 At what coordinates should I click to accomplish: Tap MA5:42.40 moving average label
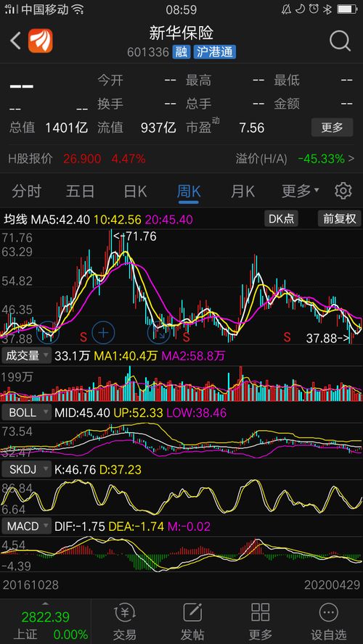coord(60,219)
